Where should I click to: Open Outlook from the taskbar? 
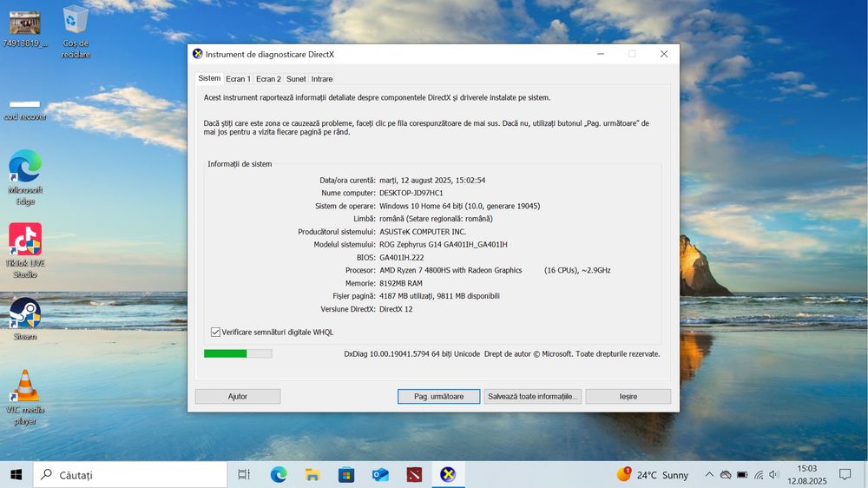380,475
